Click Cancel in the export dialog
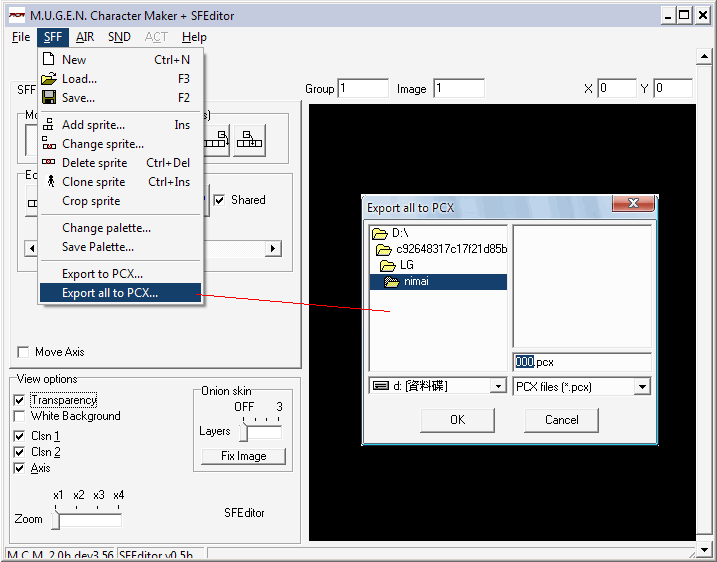This screenshot has height=562, width=717. click(562, 420)
